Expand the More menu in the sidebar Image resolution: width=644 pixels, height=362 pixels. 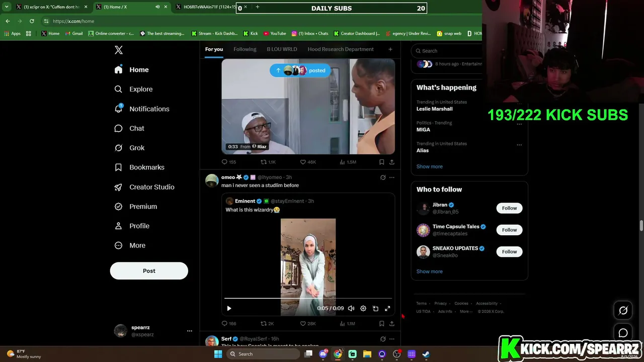pos(130,245)
